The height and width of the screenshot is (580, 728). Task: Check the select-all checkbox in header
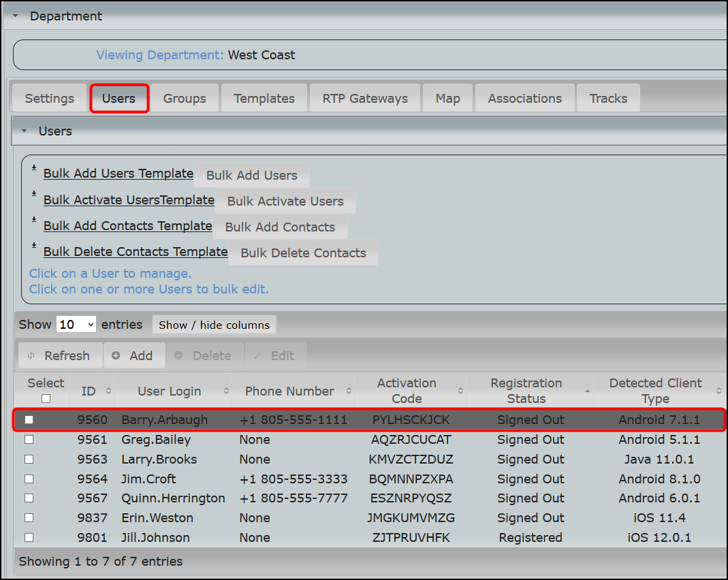pyautogui.click(x=46, y=398)
